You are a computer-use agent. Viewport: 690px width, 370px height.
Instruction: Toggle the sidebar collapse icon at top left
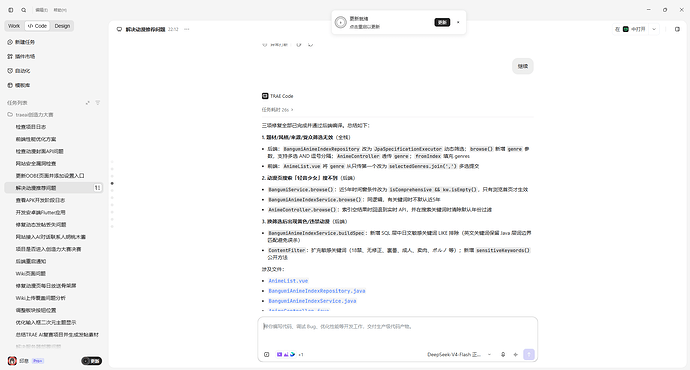(x=11, y=10)
